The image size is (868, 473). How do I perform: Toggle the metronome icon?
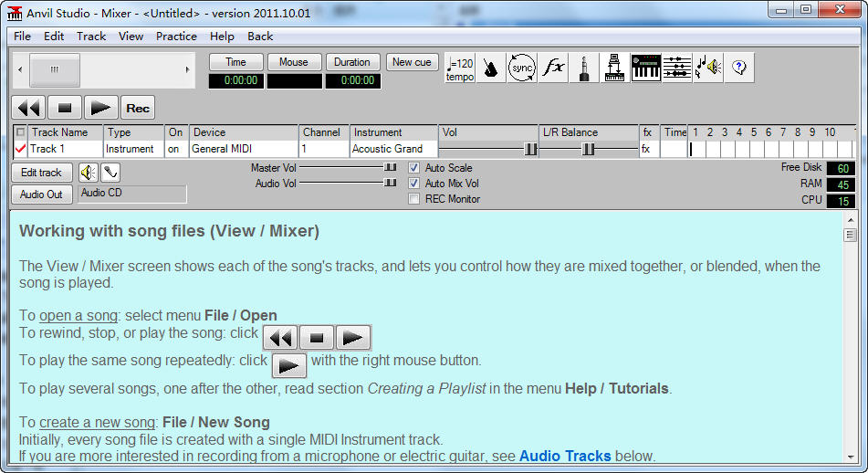click(x=490, y=68)
